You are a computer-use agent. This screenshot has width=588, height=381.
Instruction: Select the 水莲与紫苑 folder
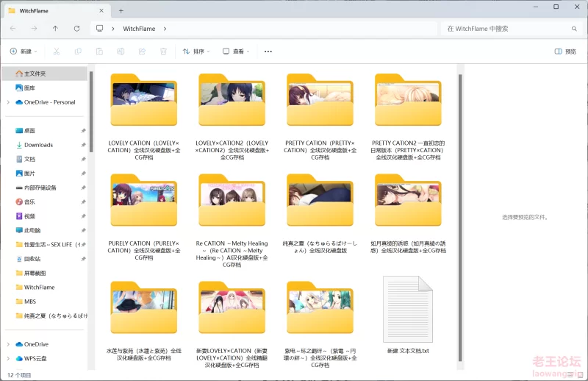tap(144, 321)
